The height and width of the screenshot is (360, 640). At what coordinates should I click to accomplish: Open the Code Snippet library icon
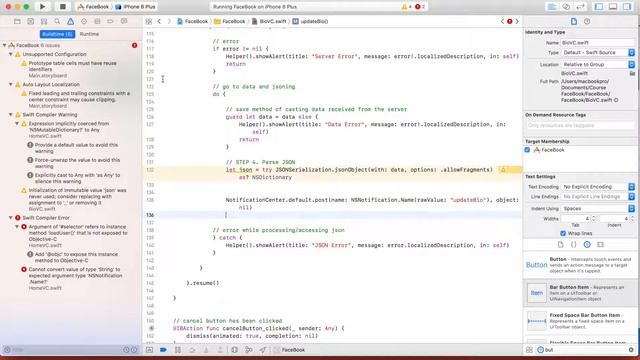coord(573,244)
